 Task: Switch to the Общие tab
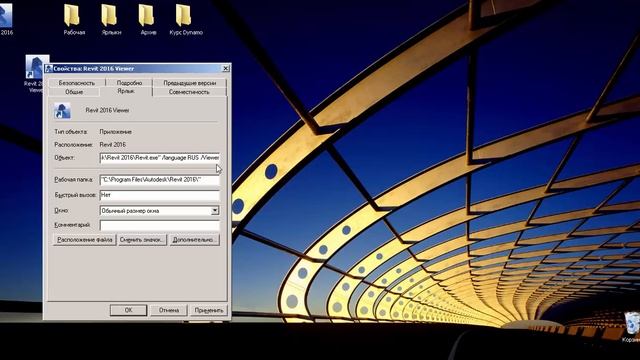pyautogui.click(x=74, y=92)
